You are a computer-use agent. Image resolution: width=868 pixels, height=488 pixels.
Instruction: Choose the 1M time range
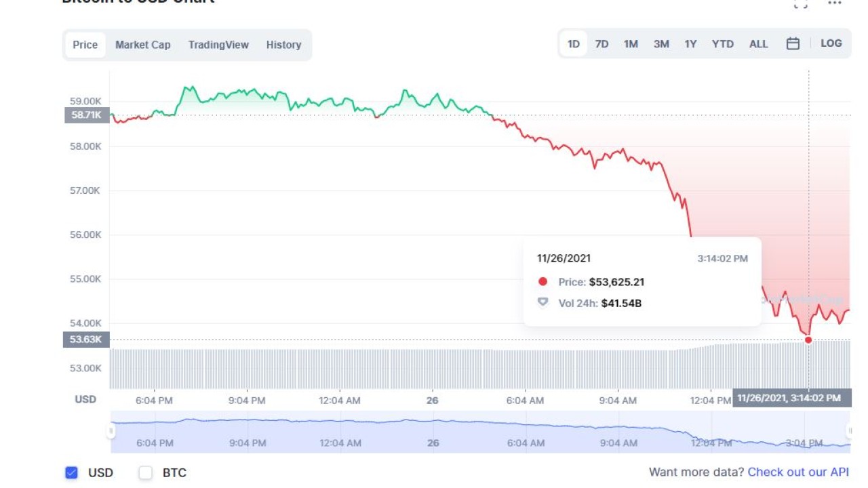pyautogui.click(x=631, y=44)
